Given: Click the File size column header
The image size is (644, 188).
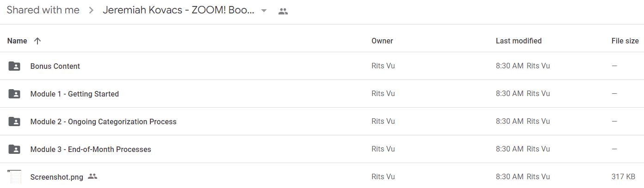Looking at the screenshot, I should coord(625,41).
